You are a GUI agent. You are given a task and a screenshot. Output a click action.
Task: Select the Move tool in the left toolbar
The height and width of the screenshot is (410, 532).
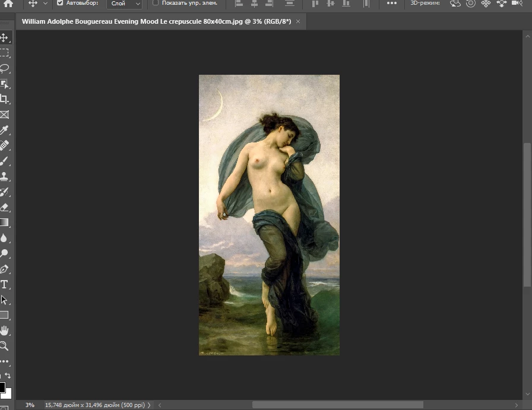4,37
